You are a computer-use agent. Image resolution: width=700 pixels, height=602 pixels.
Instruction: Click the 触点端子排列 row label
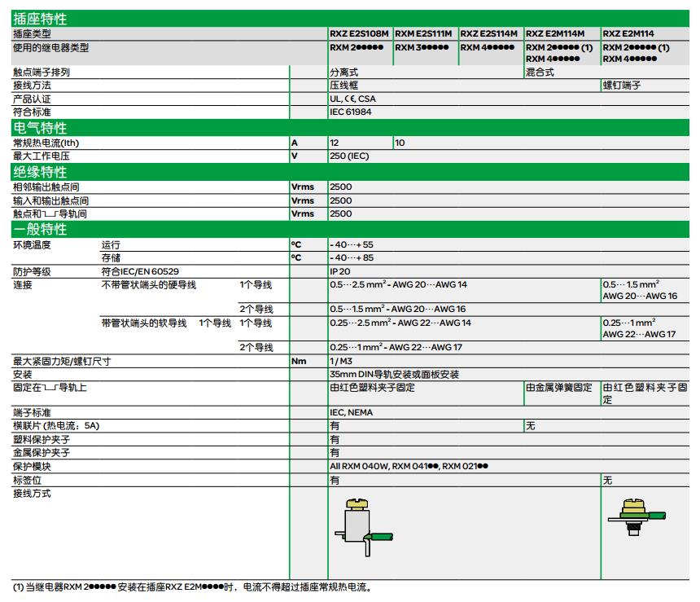click(x=41, y=72)
